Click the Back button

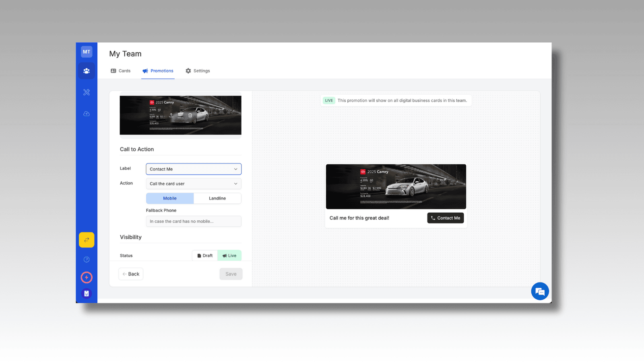coord(131,274)
